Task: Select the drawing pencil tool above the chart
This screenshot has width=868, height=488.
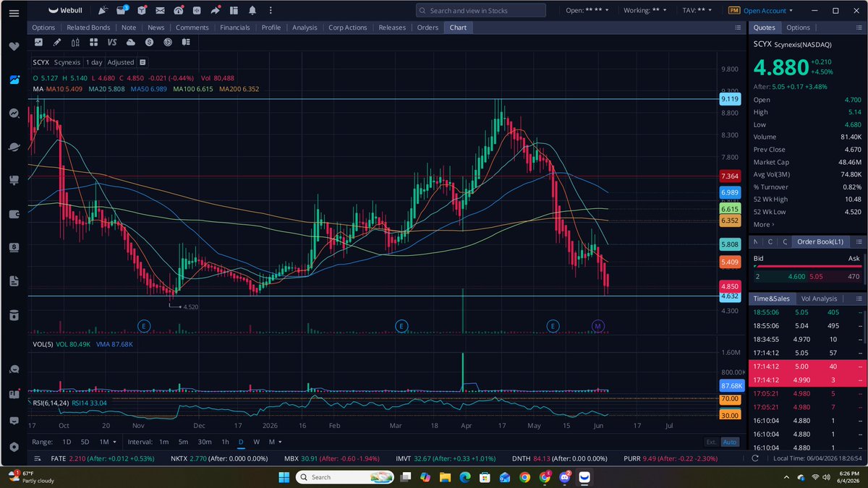Action: click(57, 43)
